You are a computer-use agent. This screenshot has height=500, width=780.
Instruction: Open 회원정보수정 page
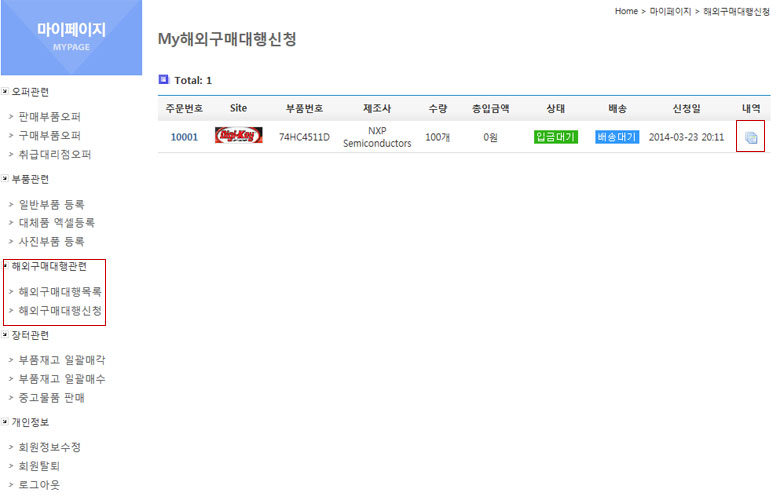pyautogui.click(x=49, y=447)
